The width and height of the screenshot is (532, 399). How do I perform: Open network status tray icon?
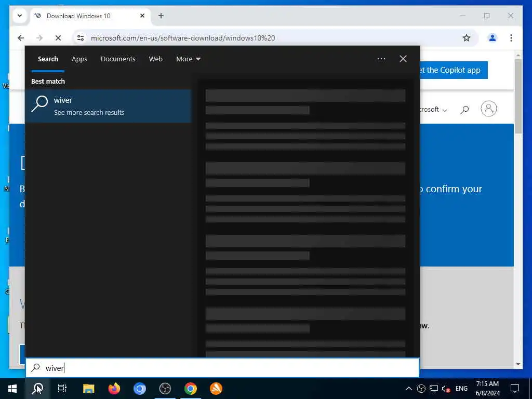[434, 389]
